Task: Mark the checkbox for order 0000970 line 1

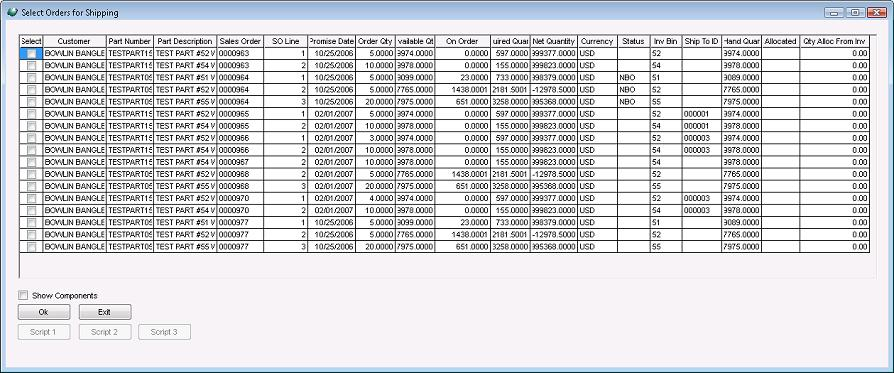Action: pyautogui.click(x=31, y=198)
